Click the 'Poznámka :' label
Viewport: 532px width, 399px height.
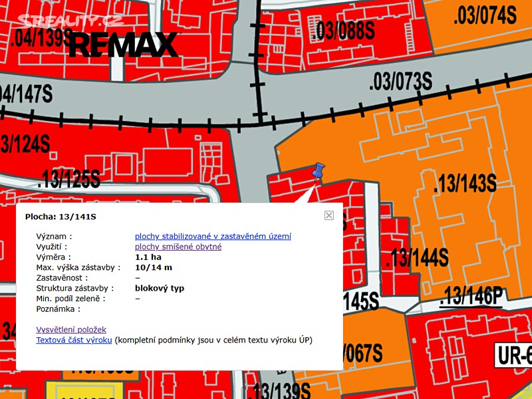tap(59, 309)
